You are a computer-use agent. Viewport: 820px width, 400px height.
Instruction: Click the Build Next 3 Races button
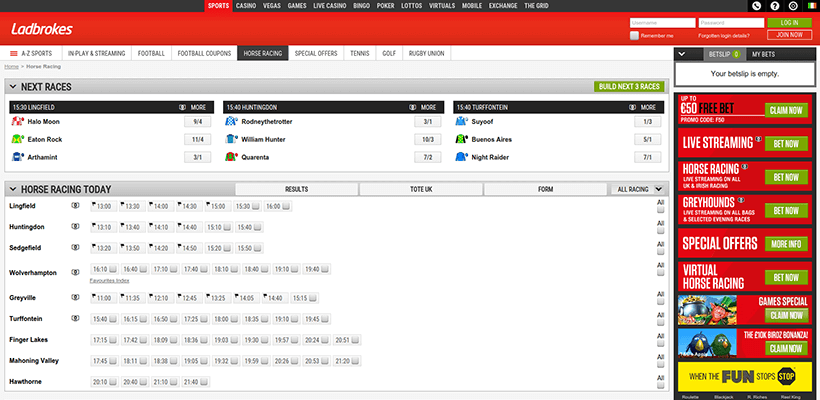coord(628,87)
